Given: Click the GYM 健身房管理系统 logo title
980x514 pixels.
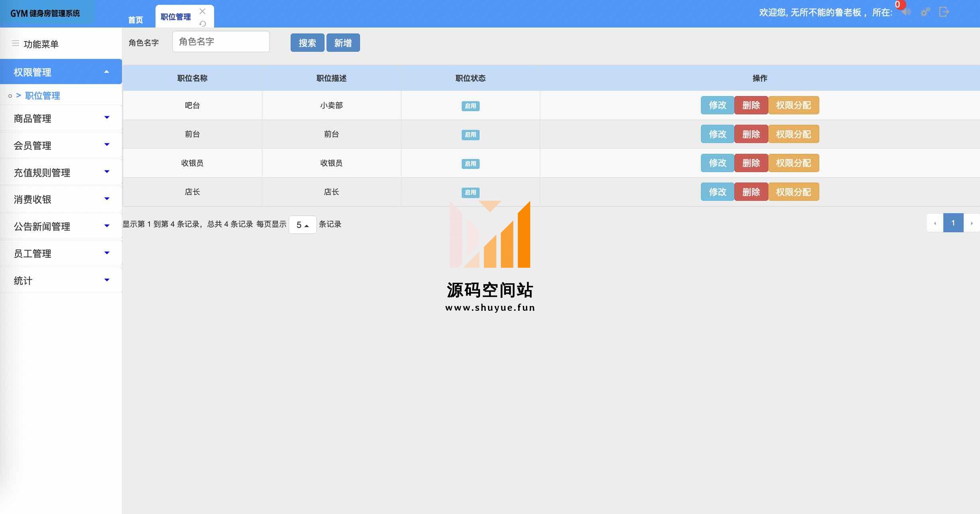Looking at the screenshot, I should (x=45, y=13).
